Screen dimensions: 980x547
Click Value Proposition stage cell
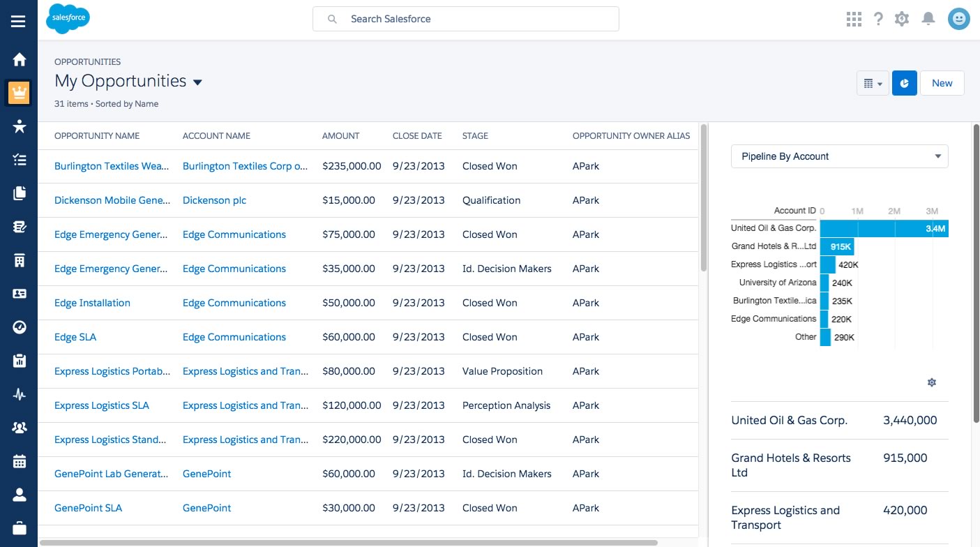tap(502, 371)
